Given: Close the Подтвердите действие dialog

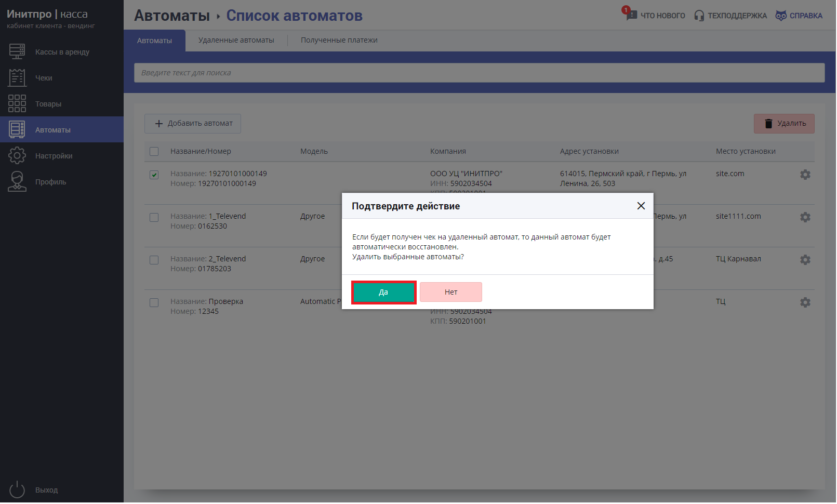Looking at the screenshot, I should (x=641, y=206).
